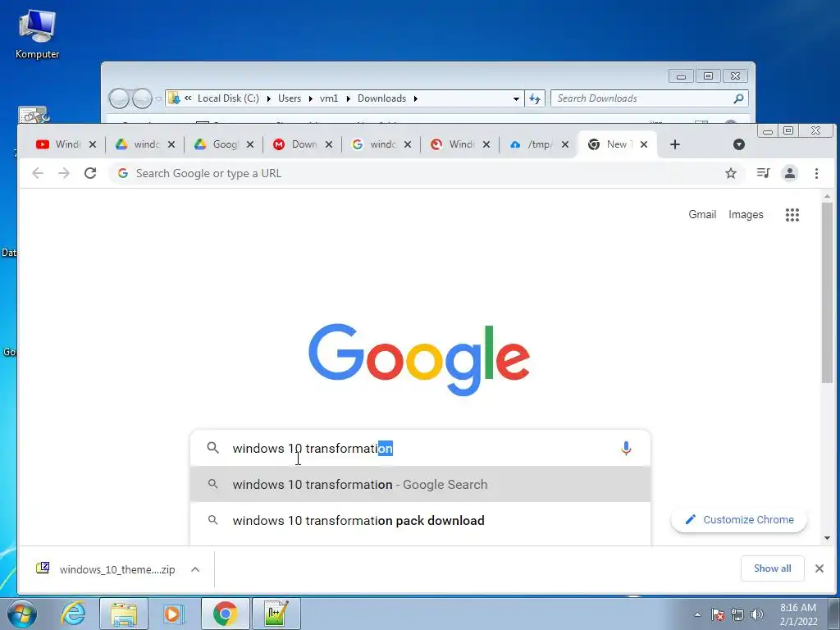
Task: Click the scroll-up arrow of the page scrollbar
Action: 827,197
